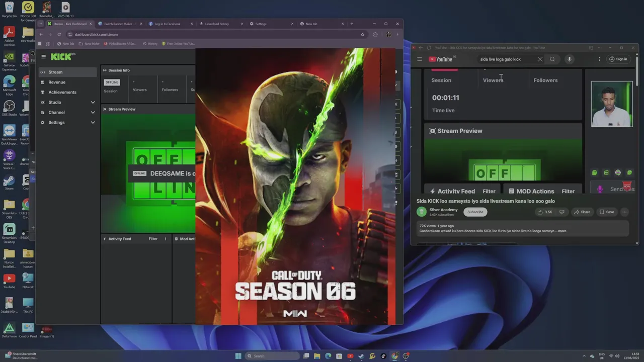Screen dimensions: 644x362
Task: Expand the Channel section chevron
Action: click(x=93, y=112)
